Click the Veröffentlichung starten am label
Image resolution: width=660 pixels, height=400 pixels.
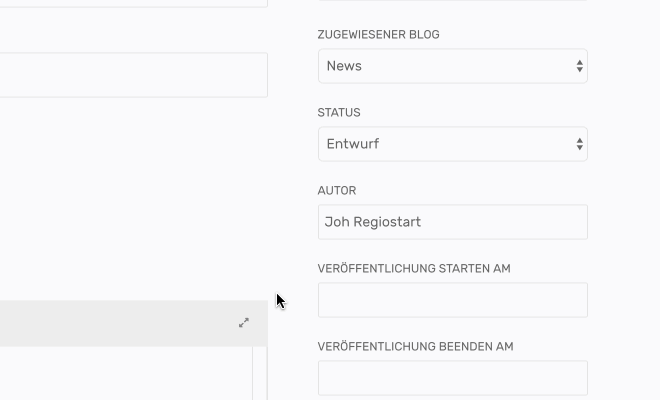coord(414,268)
